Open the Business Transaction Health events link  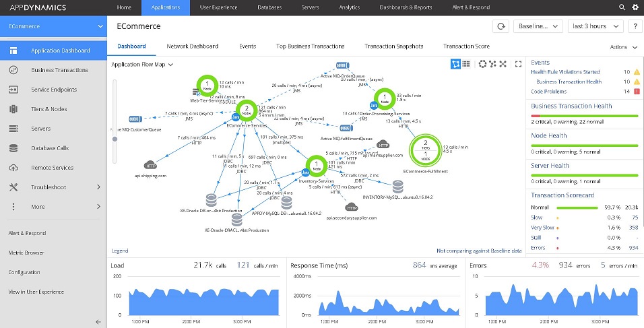[x=569, y=81]
